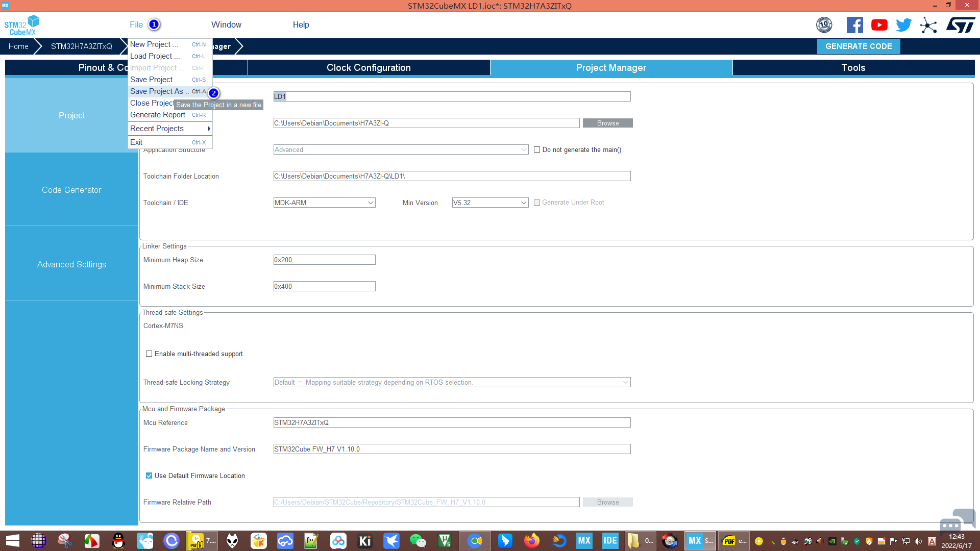Click the Minimum Heap Size field
980x551 pixels.
pos(324,260)
